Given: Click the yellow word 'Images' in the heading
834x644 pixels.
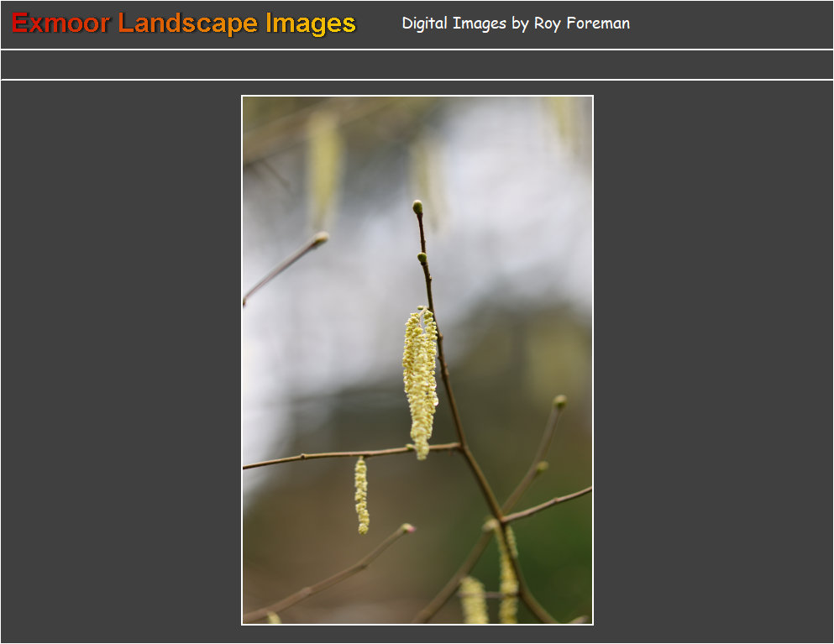Looking at the screenshot, I should point(310,24).
